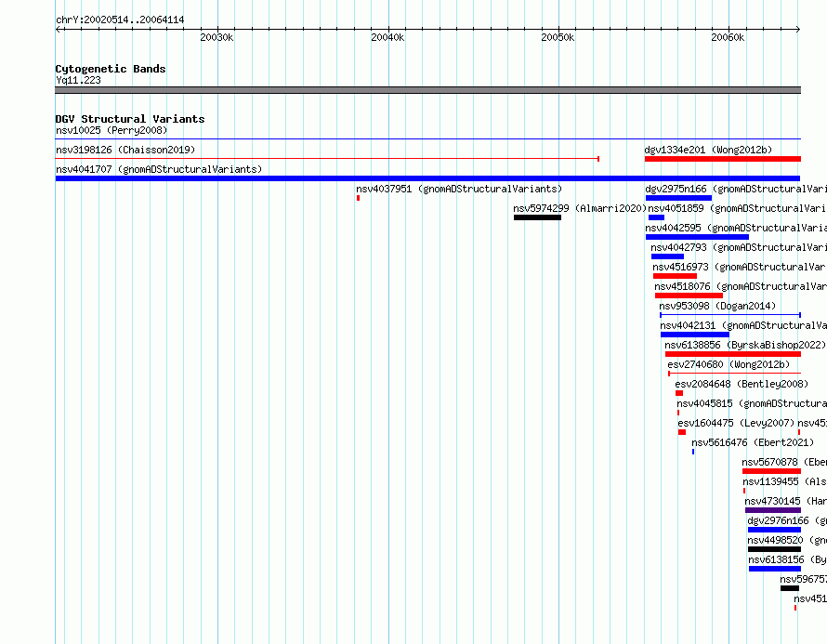
Task: Click the esv1604475 (Levy2007) label
Action: point(736,423)
